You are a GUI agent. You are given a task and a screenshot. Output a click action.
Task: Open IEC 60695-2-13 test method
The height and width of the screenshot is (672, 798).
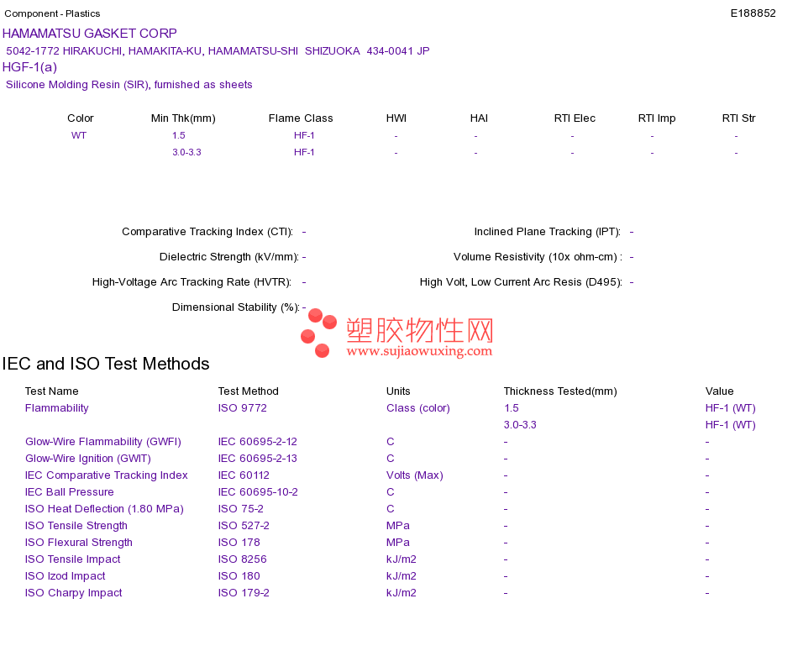(x=258, y=459)
